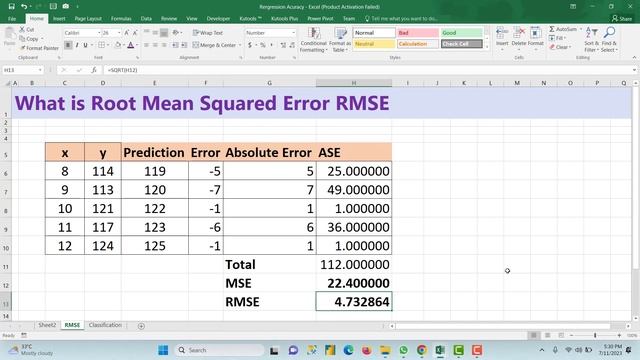Open the Fill dropdown
This screenshot has height=360, width=640.
click(557, 38)
